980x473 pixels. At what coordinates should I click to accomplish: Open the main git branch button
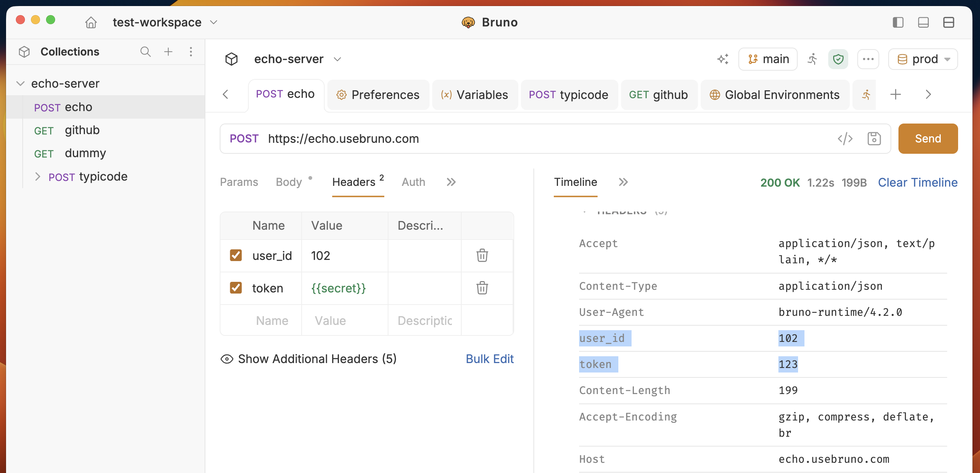pos(768,59)
